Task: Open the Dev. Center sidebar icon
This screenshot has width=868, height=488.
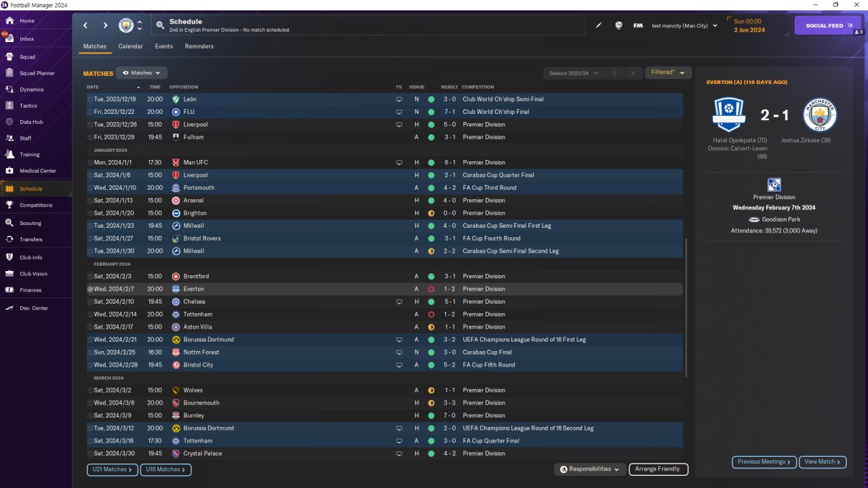Action: [9, 308]
